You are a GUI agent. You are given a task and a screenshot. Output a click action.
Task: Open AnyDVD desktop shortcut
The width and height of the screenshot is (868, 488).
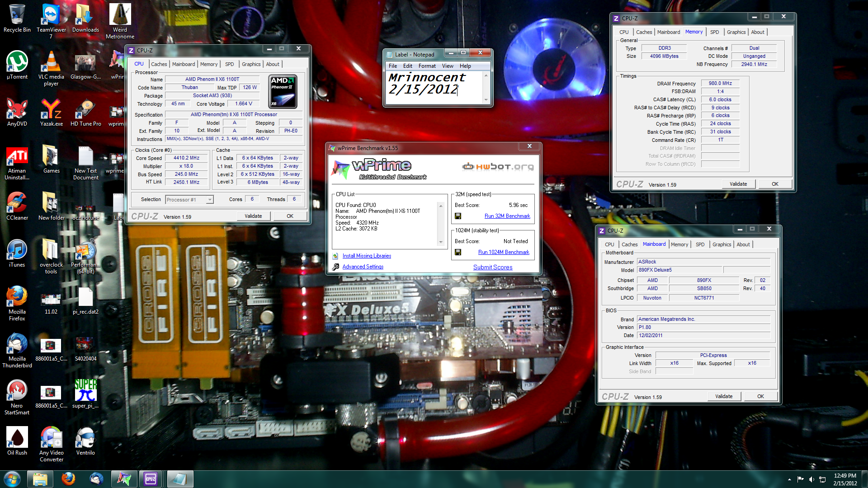tap(17, 112)
